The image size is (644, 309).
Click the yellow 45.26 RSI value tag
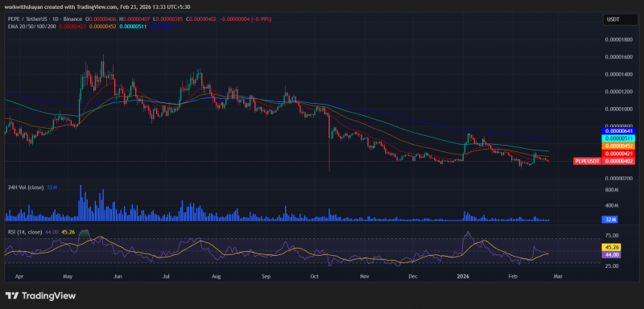point(610,248)
